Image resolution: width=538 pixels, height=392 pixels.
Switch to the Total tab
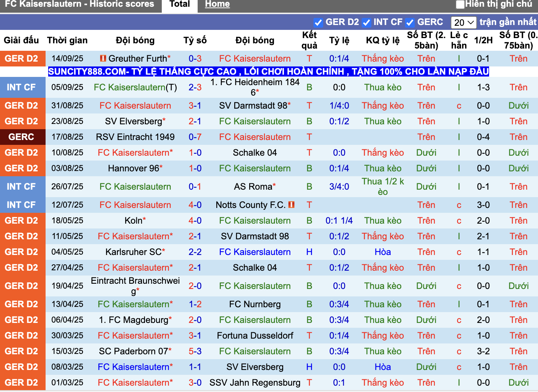(x=180, y=4)
